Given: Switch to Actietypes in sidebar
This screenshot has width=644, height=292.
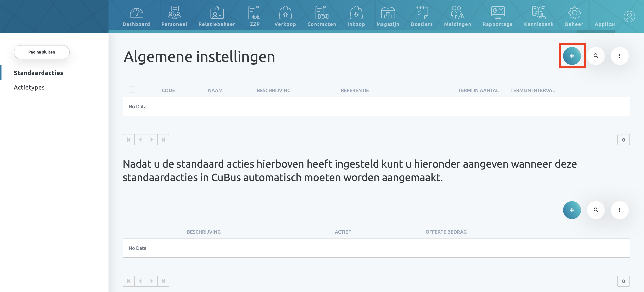Looking at the screenshot, I should [x=29, y=87].
